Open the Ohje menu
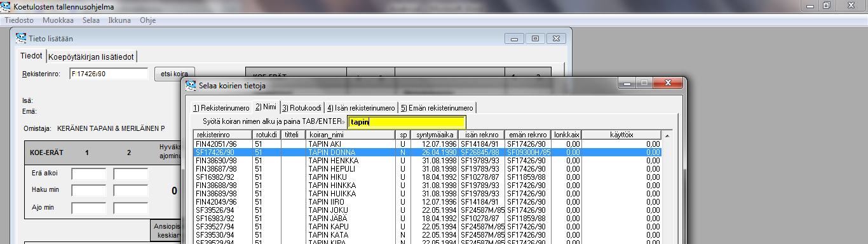 [148, 20]
